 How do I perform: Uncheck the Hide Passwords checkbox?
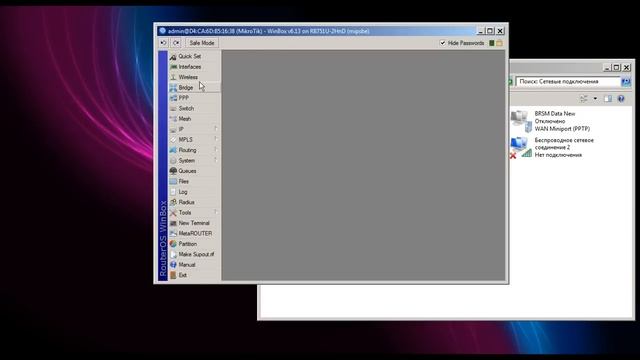pos(442,43)
